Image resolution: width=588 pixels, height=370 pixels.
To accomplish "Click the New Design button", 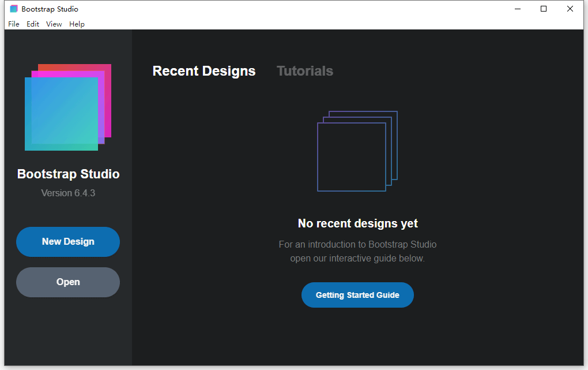I will 68,241.
